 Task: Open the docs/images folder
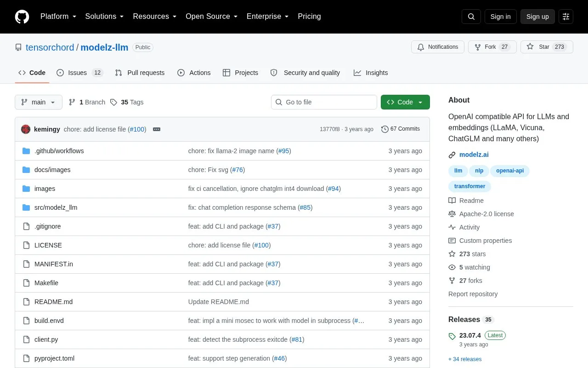[52, 170]
